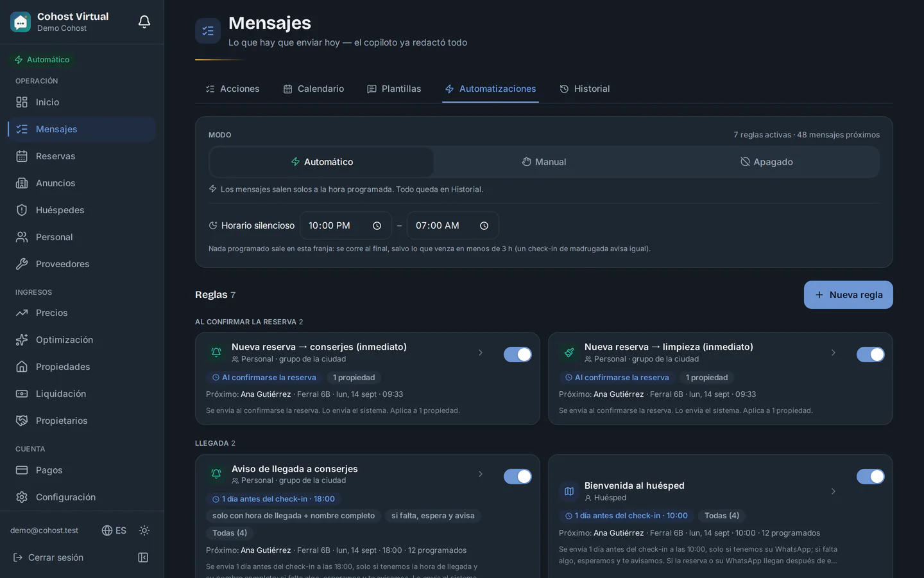The image size is (924, 578).
Task: Click the Configuración gear icon
Action: [x=22, y=497]
